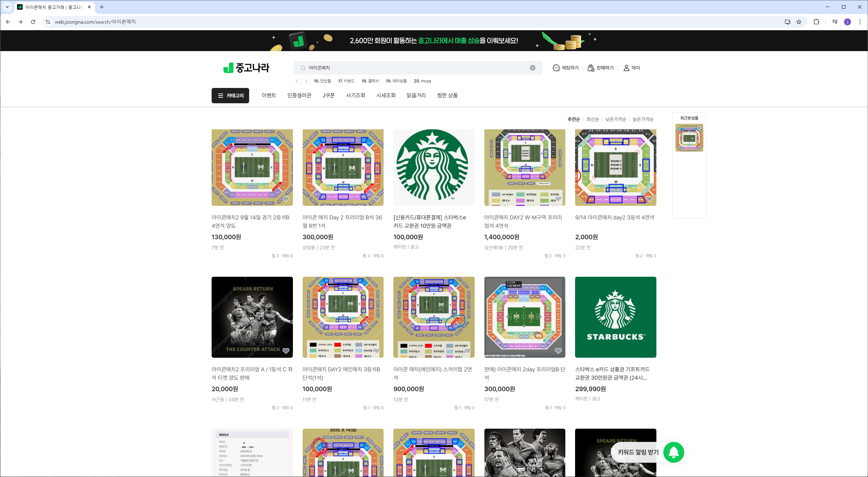This screenshot has width=868, height=477.
Task: Click the Joongna logo
Action: (x=246, y=67)
